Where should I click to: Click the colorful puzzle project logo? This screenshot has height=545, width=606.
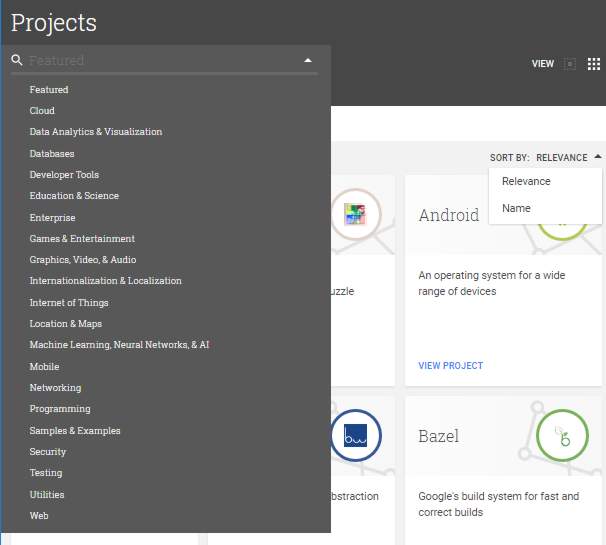click(x=356, y=215)
